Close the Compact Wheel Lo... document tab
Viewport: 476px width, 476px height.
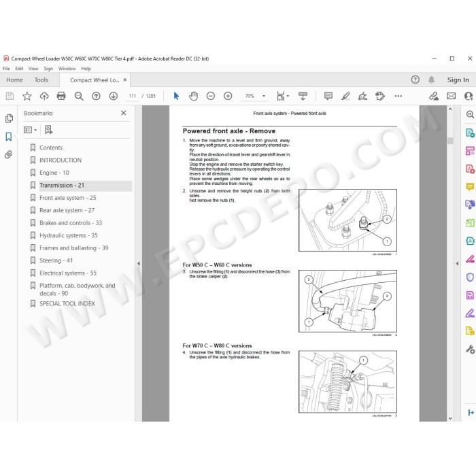click(124, 80)
